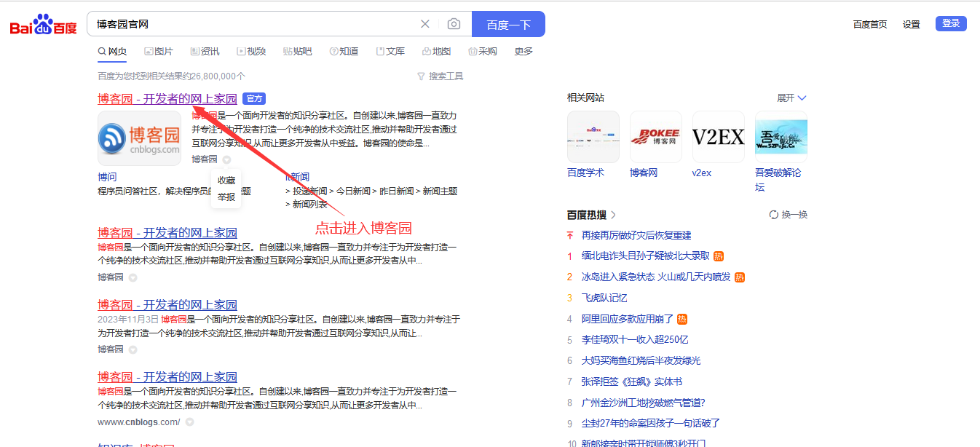The image size is (980, 447).
Task: Click the wwww.cnblogs.com/ source text
Action: [139, 422]
